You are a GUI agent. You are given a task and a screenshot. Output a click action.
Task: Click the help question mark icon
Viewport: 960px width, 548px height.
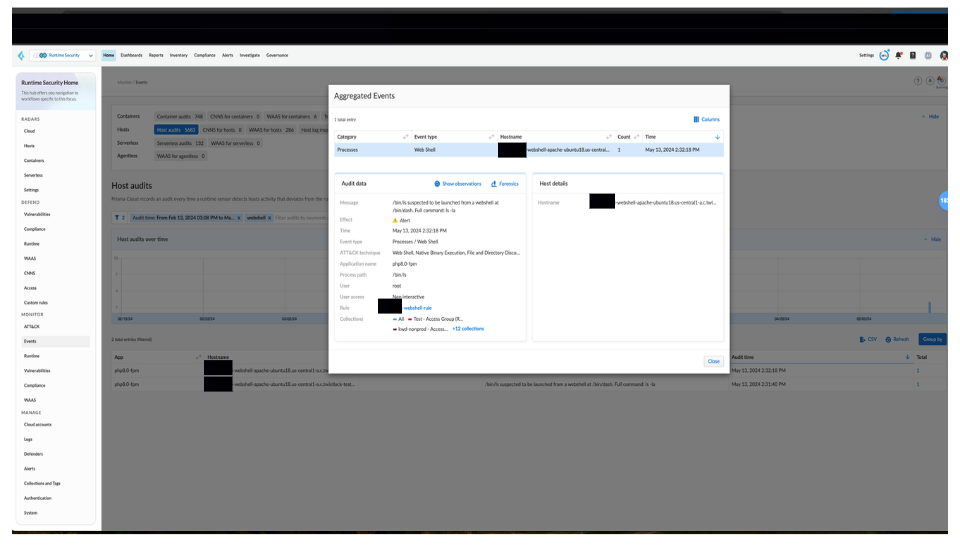[x=918, y=81]
